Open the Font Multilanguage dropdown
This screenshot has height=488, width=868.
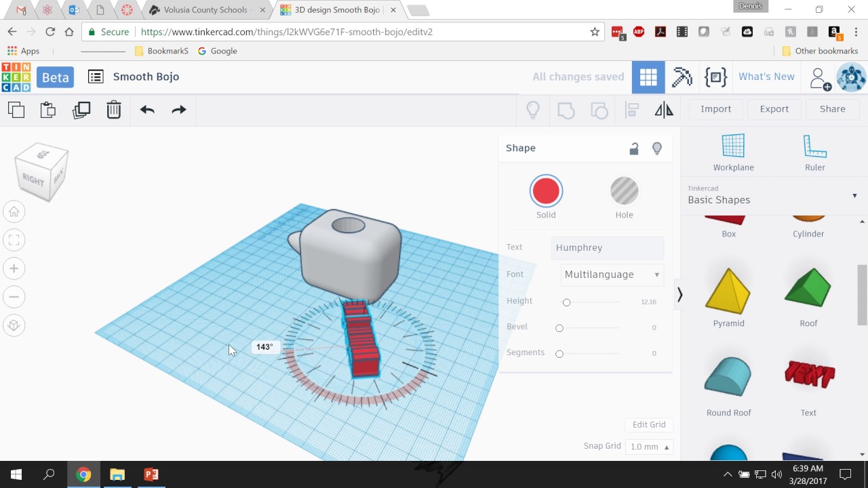612,274
